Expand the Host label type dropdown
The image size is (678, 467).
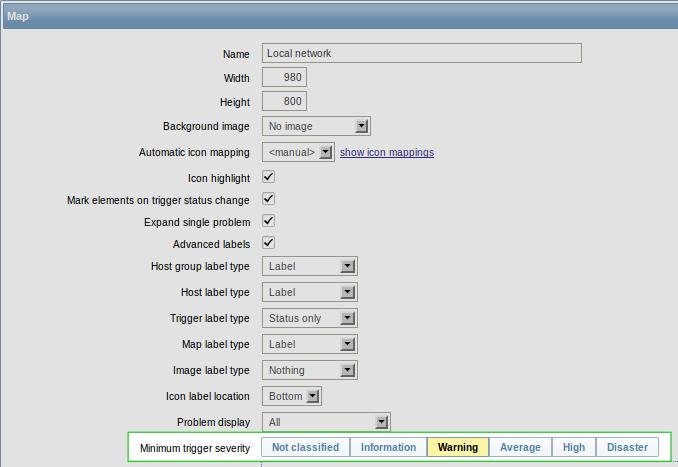click(310, 293)
